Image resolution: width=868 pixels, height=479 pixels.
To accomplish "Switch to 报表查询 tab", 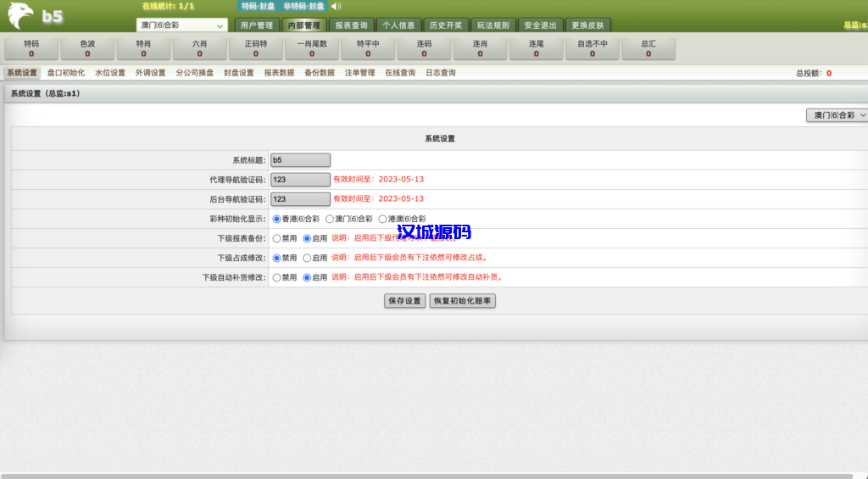I will [349, 25].
